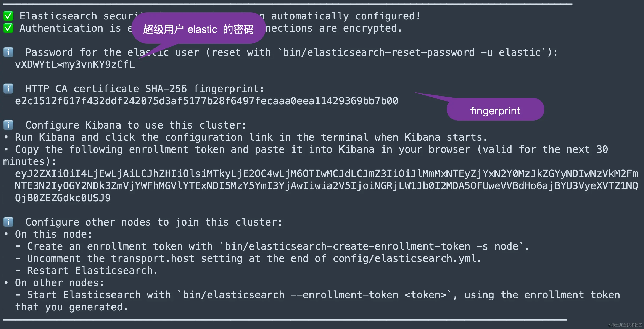This screenshot has width=644, height=329.
Task: Click the green checkmark beside 'Elasticsearch security' line
Action: pos(8,16)
